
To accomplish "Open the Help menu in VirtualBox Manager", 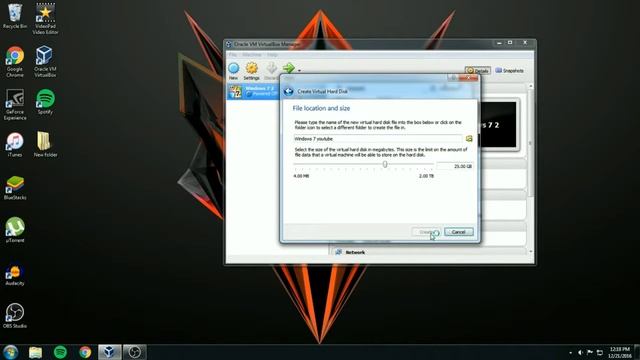I will 272,55.
